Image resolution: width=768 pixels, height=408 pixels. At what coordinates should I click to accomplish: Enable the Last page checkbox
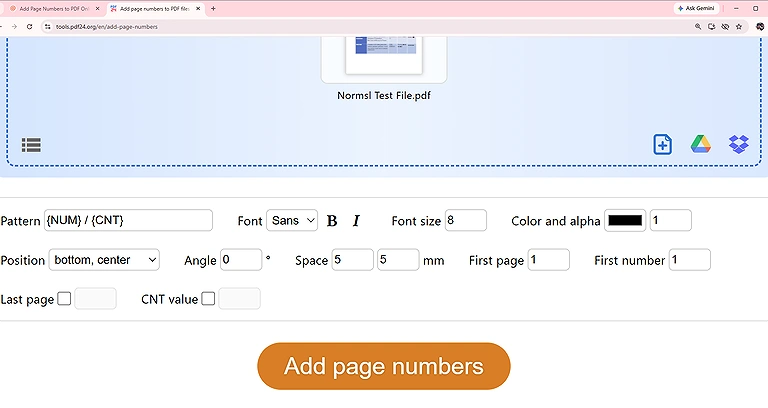[64, 298]
